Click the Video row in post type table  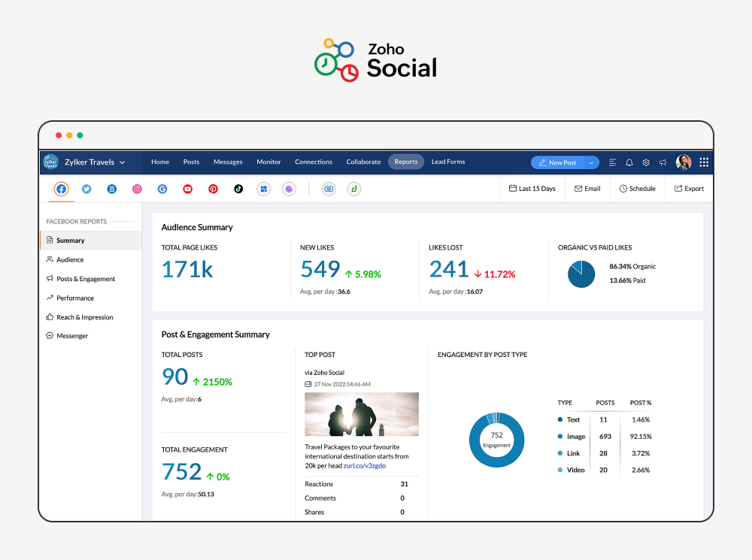605,470
